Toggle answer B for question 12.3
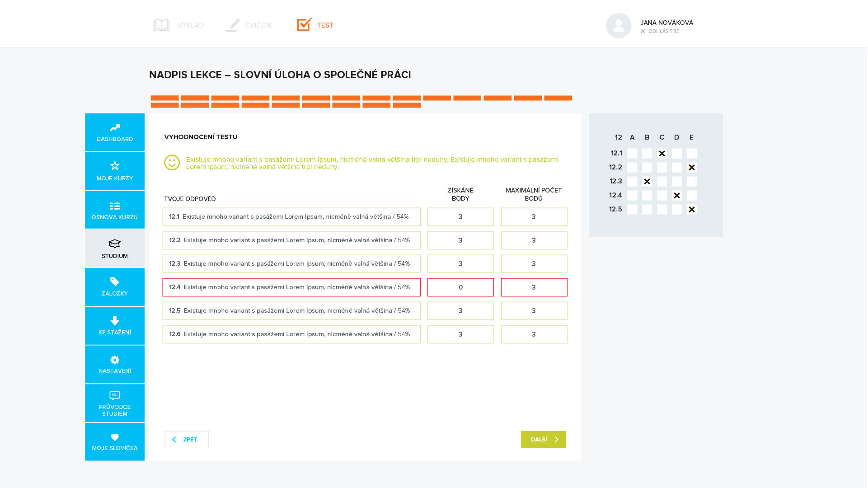 click(647, 182)
